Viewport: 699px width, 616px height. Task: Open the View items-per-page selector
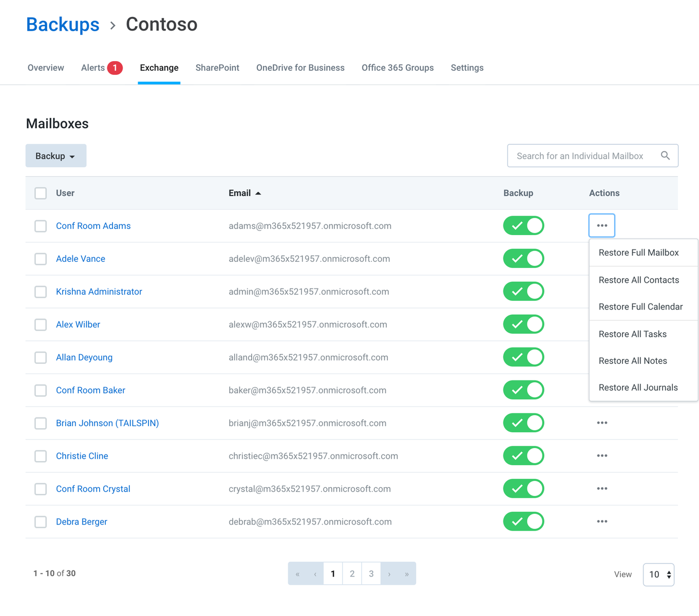(x=658, y=574)
